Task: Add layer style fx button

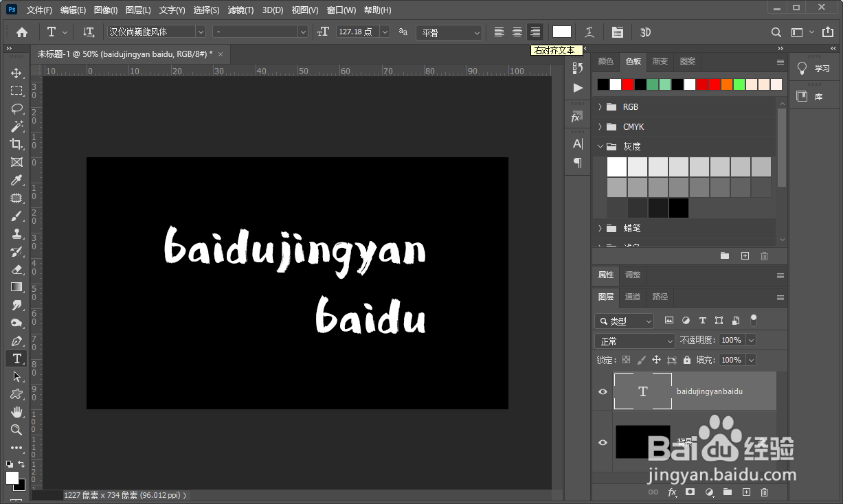Action: point(673,492)
